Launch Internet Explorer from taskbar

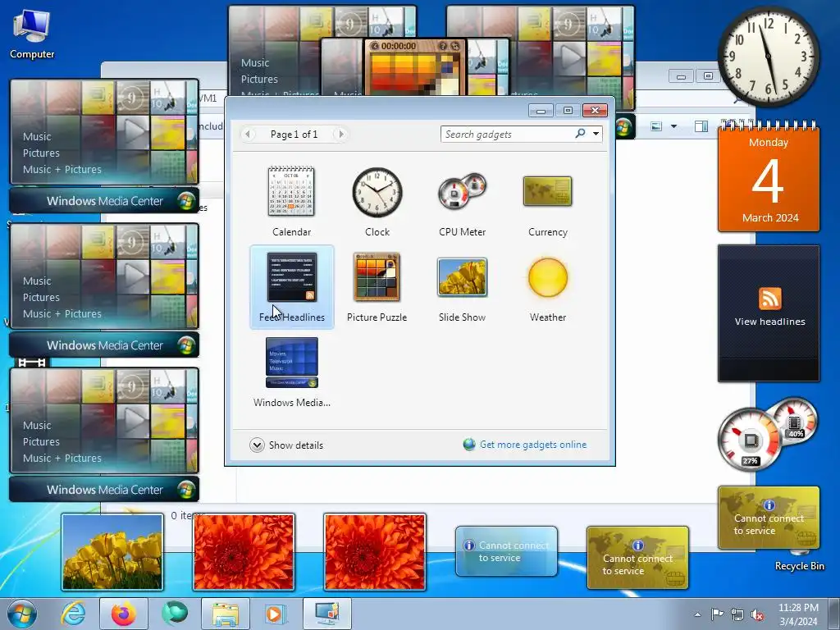pyautogui.click(x=73, y=614)
